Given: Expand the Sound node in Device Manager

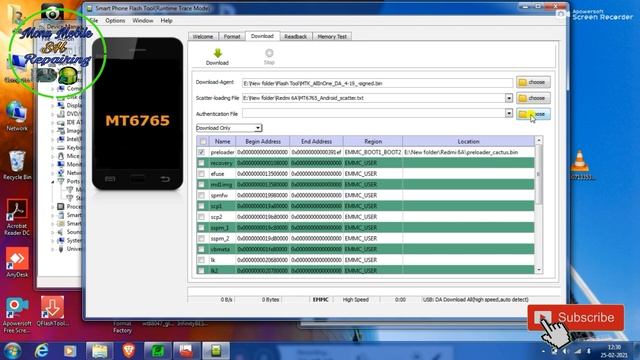Looking at the screenshot, I should (x=53, y=232).
